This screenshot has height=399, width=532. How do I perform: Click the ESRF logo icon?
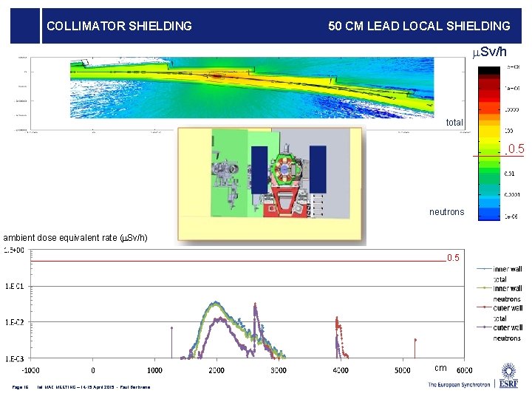click(x=508, y=375)
